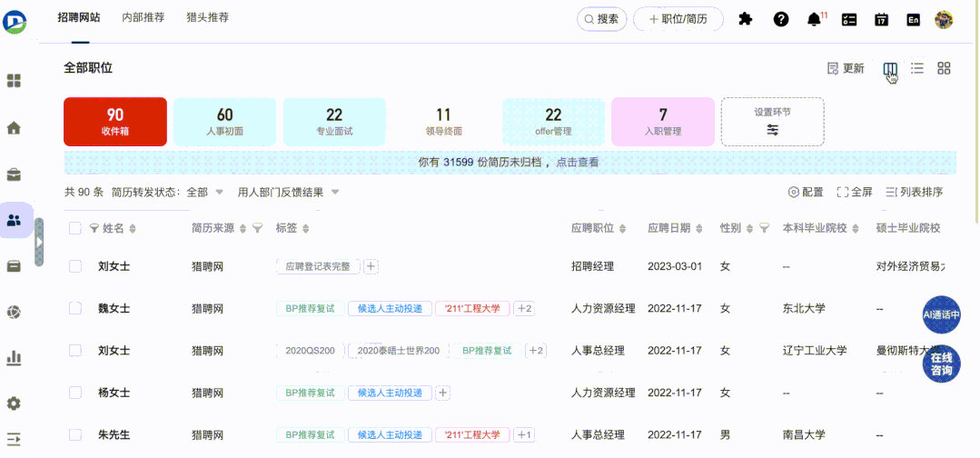Open the dashboard grid sidebar icon
Viewport: 980px width, 458px height.
tap(14, 81)
